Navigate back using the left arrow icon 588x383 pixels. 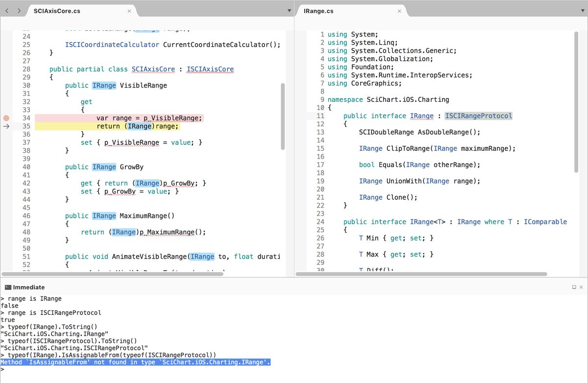(x=6, y=9)
